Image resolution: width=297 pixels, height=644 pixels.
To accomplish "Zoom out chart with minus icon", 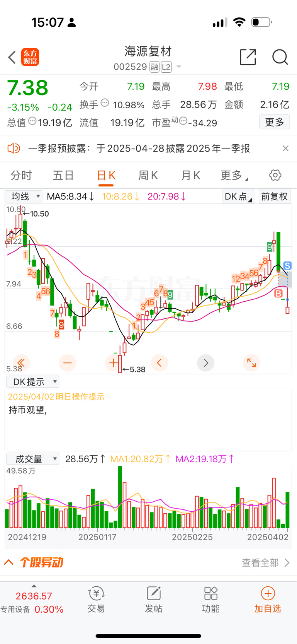I will (x=67, y=363).
